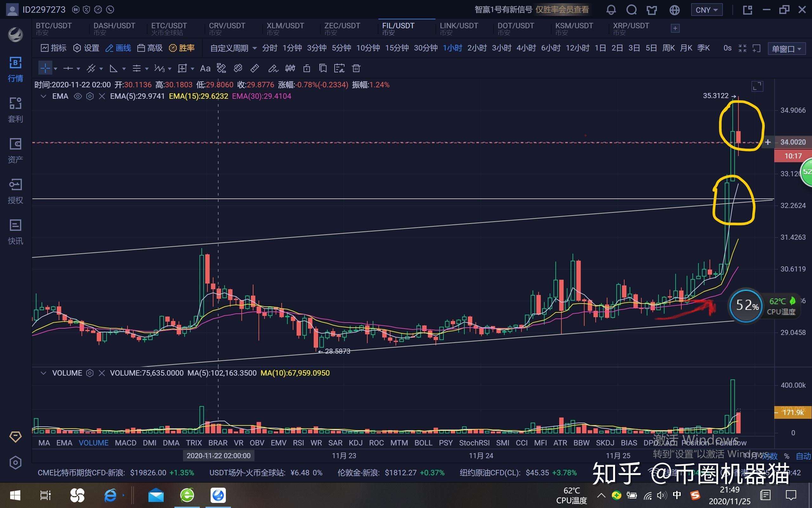Add new trading pair tab
Image resolution: width=812 pixels, height=508 pixels.
(x=675, y=29)
